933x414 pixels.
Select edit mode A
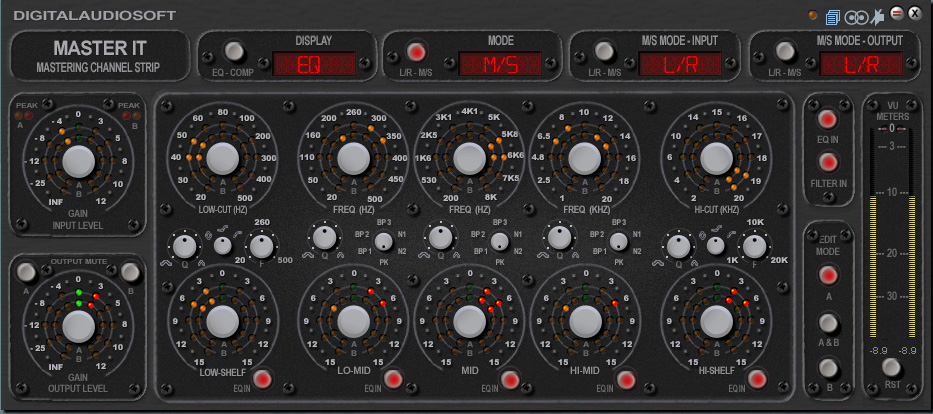828,275
